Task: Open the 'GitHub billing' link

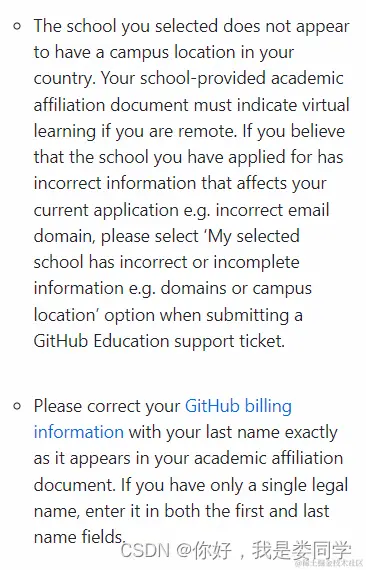Action: tap(238, 407)
